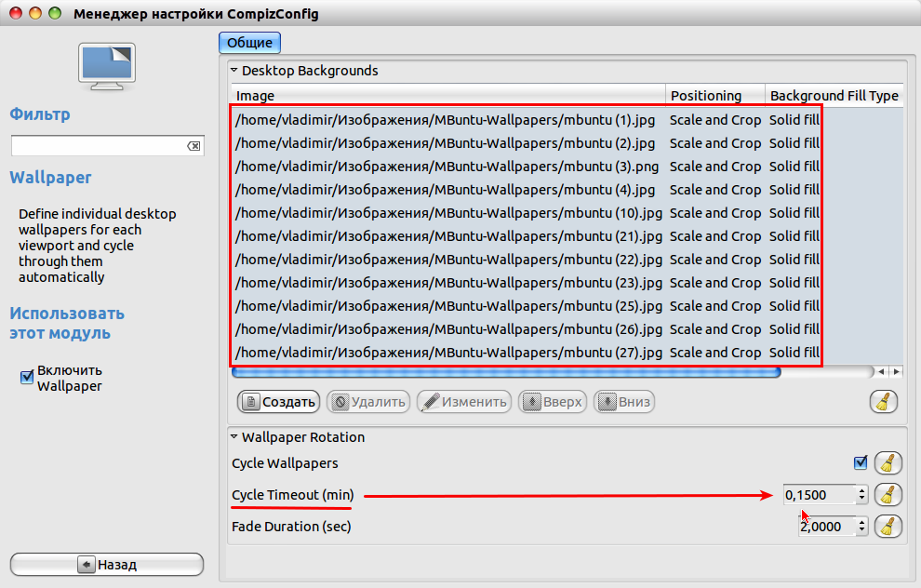921x588 pixels.
Task: Reset Desktop Backgrounds list with broom icon
Action: (x=884, y=402)
